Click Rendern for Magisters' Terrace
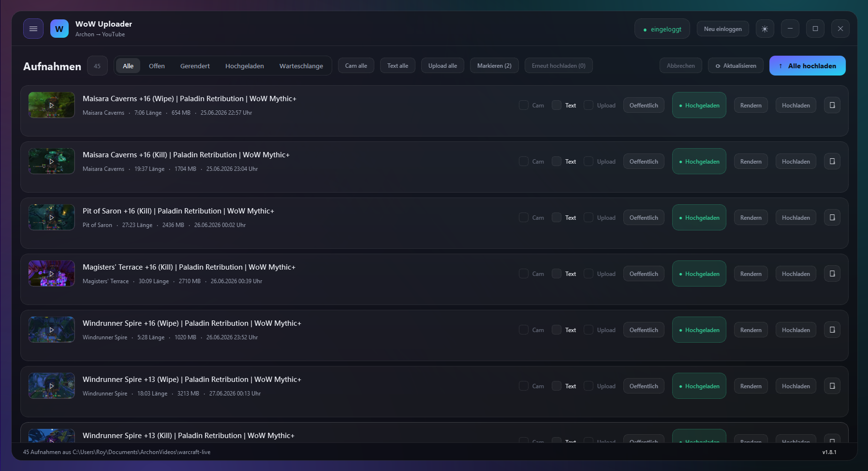 (751, 274)
